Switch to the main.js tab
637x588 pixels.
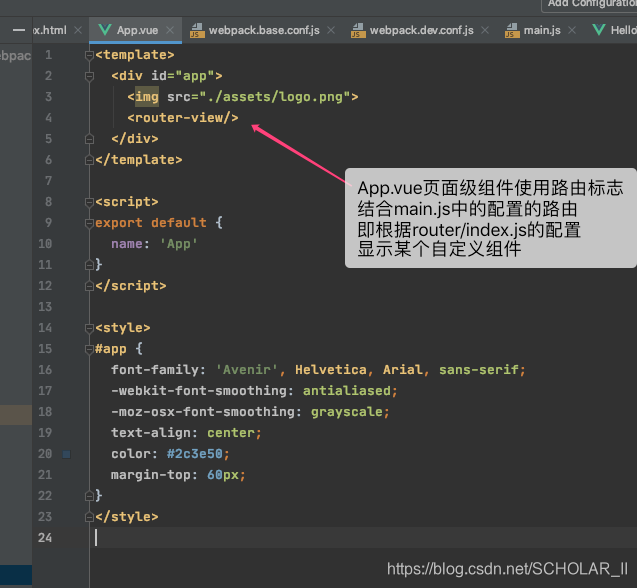[542, 30]
